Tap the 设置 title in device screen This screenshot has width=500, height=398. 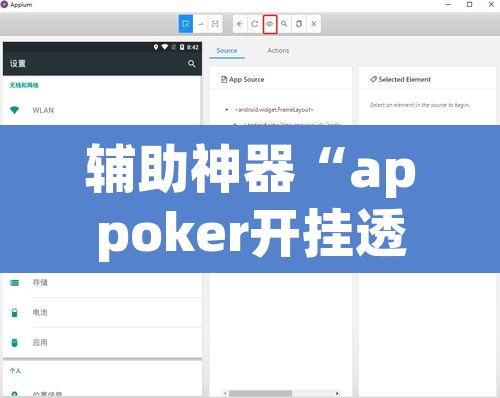pyautogui.click(x=18, y=63)
